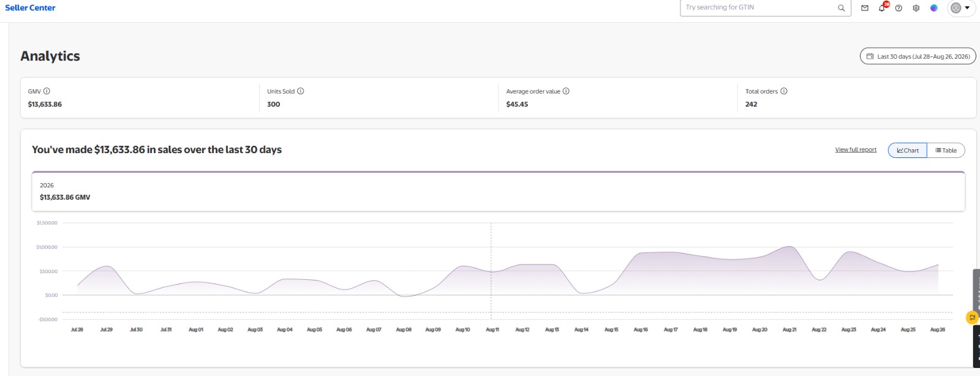Open the Last 30 days date range picker
Viewport: 980px width, 376px height.
[x=918, y=56]
